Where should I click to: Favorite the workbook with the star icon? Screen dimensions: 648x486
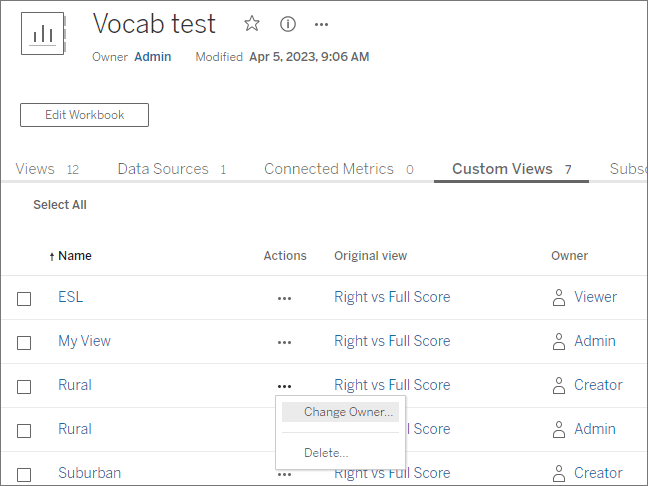[x=252, y=24]
